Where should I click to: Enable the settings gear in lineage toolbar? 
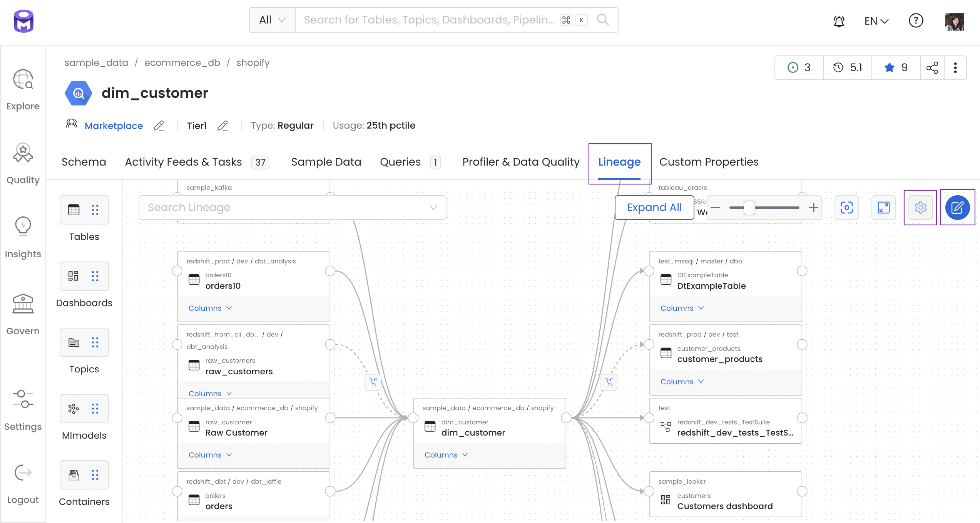tap(920, 207)
